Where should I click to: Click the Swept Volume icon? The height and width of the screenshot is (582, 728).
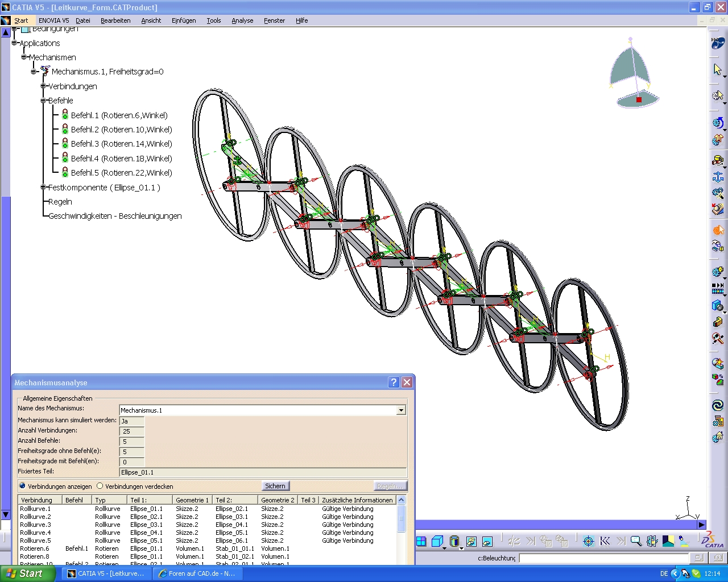coord(718,306)
